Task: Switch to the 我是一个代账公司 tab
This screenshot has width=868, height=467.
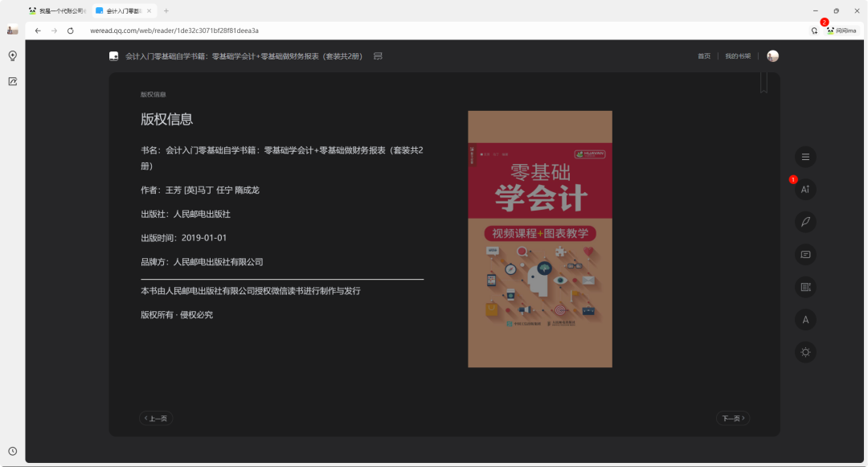Action: coord(58,10)
